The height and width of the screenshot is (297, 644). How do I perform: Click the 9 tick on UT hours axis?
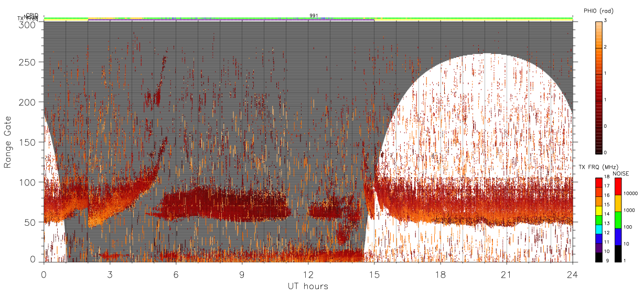tap(242, 274)
